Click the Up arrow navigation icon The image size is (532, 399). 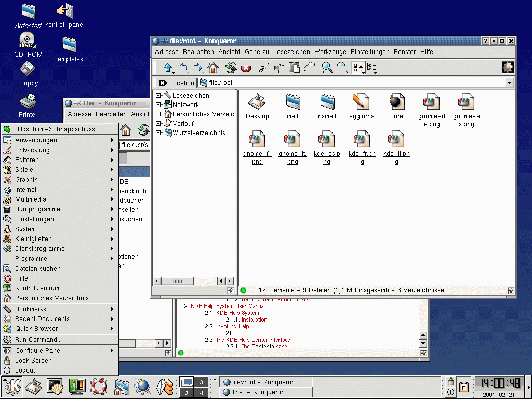coord(168,68)
